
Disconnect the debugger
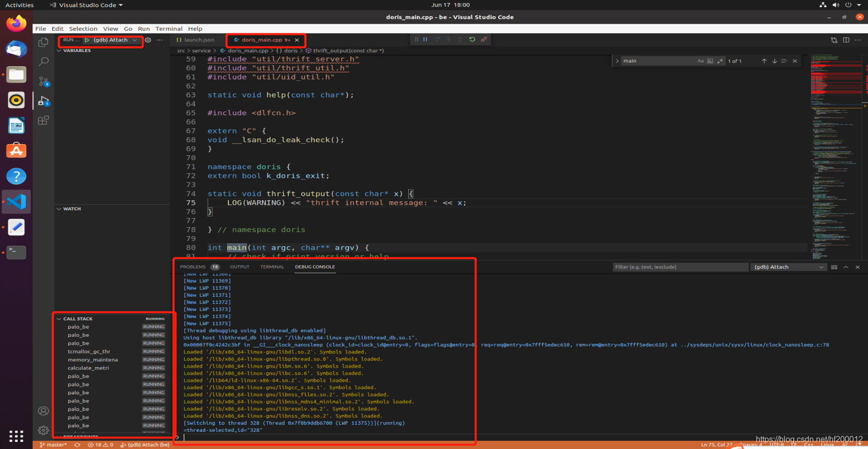click(x=484, y=39)
